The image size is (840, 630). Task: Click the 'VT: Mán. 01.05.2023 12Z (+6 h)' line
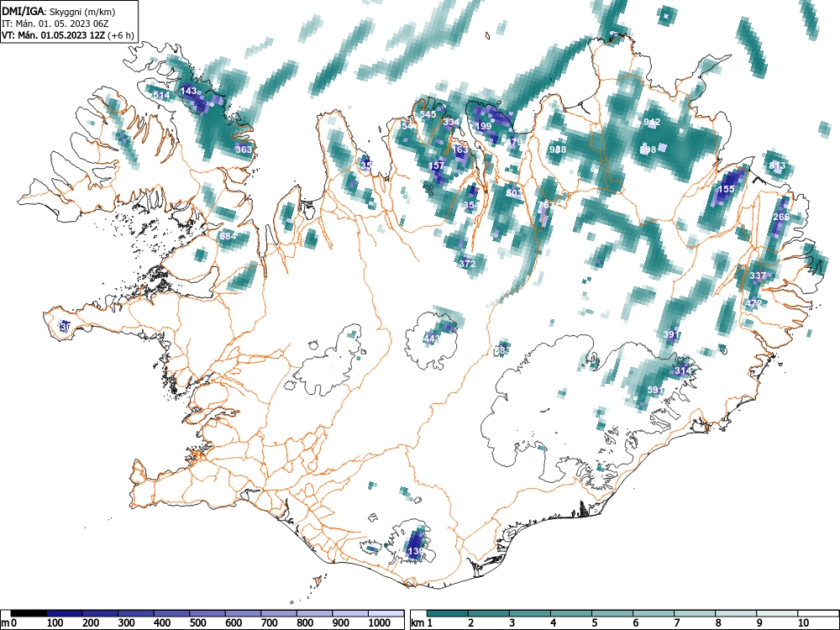pos(67,35)
